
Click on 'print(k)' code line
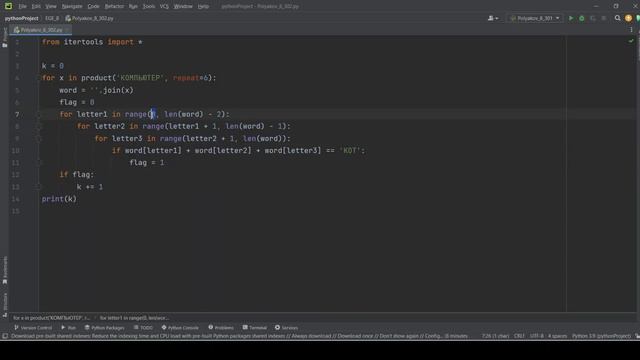[x=59, y=199]
